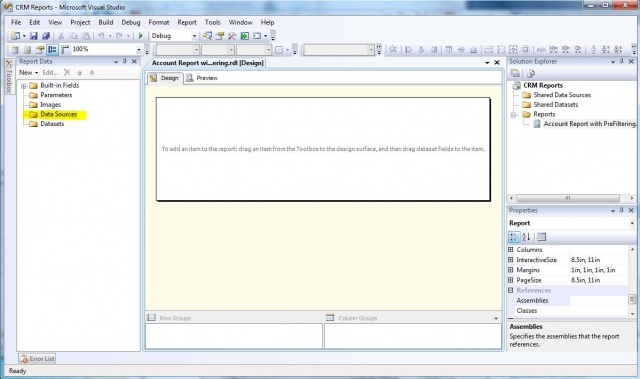Click the Paste icon in the toolbar
The height and width of the screenshot is (379, 640).
(86, 36)
